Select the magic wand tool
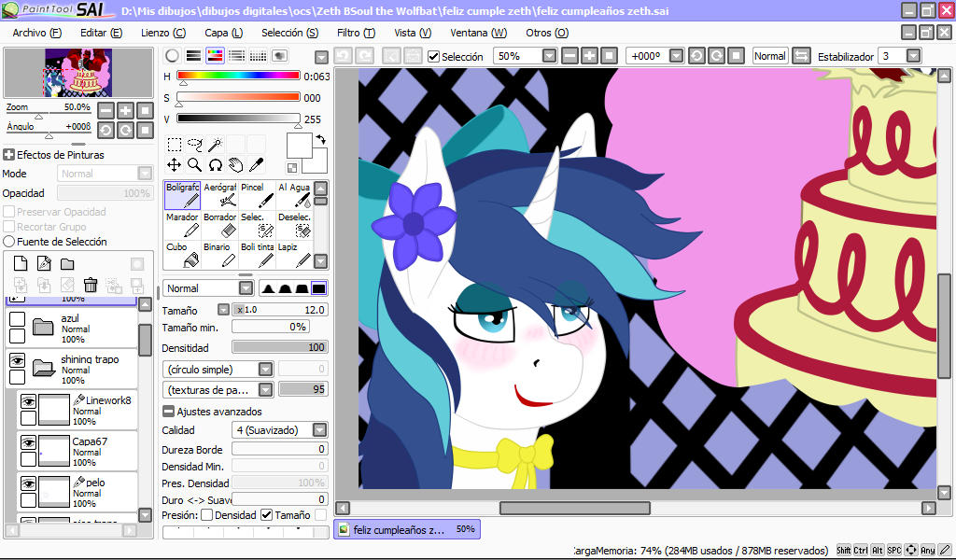Image resolution: width=956 pixels, height=560 pixels. pyautogui.click(x=216, y=145)
